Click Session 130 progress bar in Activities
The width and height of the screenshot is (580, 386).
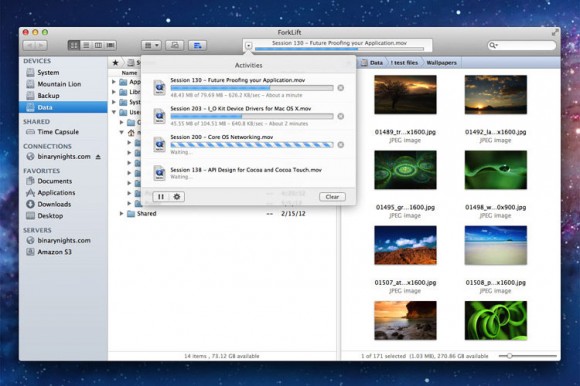(252, 88)
